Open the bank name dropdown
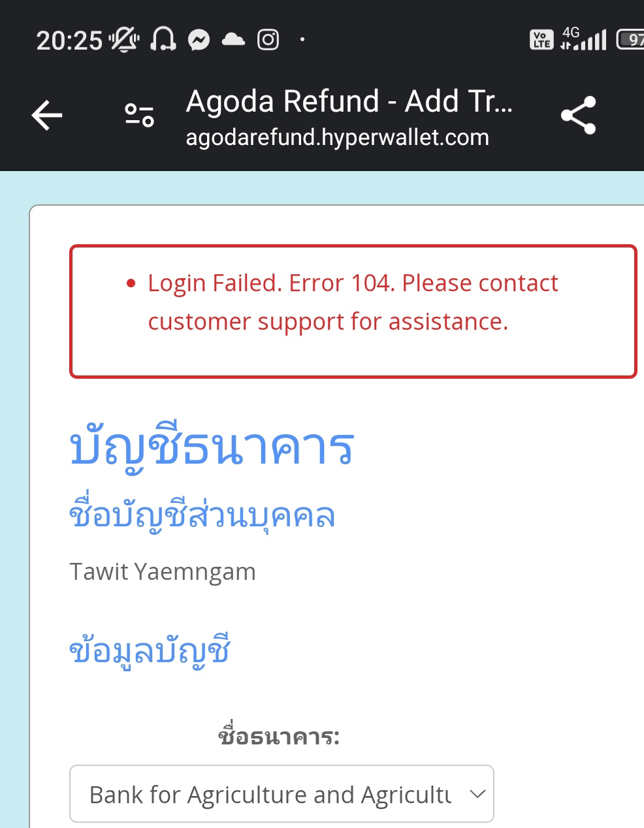Screen dimensions: 644x828 tap(270, 794)
